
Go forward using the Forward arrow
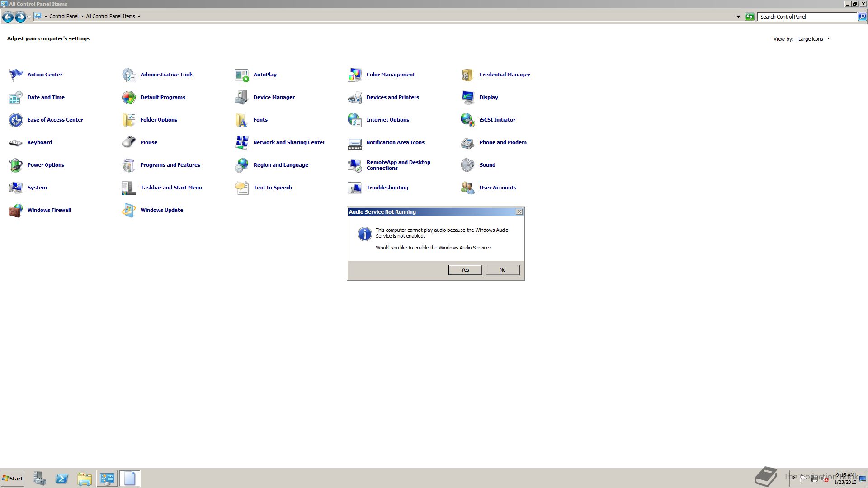click(x=20, y=17)
